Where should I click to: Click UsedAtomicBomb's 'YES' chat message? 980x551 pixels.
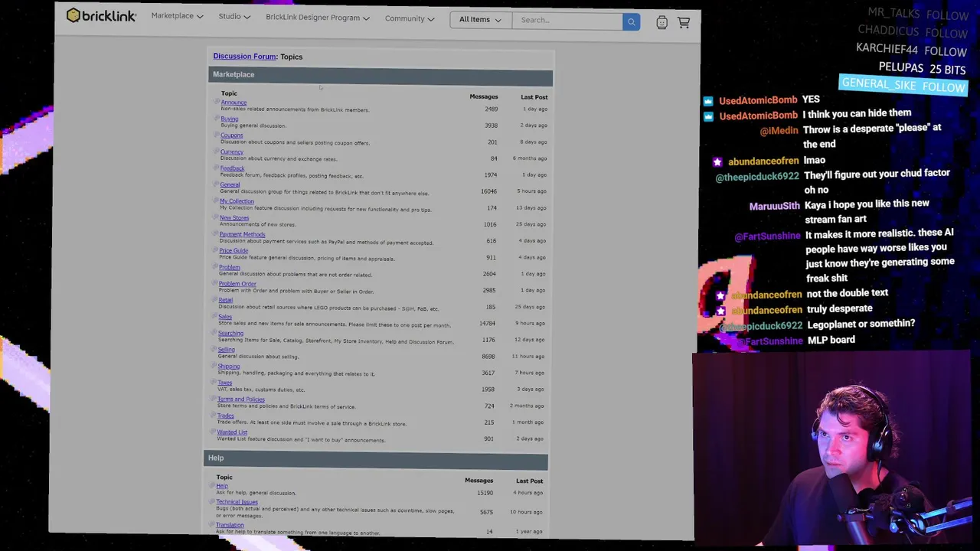click(x=811, y=99)
